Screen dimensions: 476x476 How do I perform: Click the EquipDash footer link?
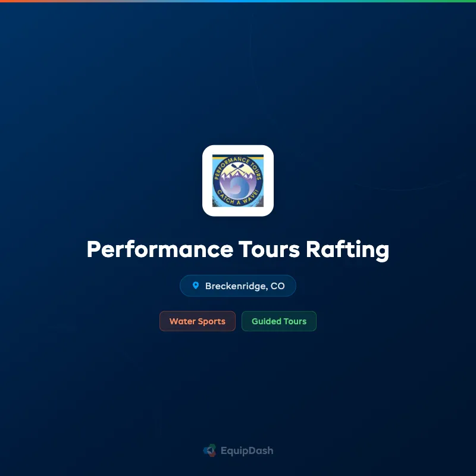[238, 450]
